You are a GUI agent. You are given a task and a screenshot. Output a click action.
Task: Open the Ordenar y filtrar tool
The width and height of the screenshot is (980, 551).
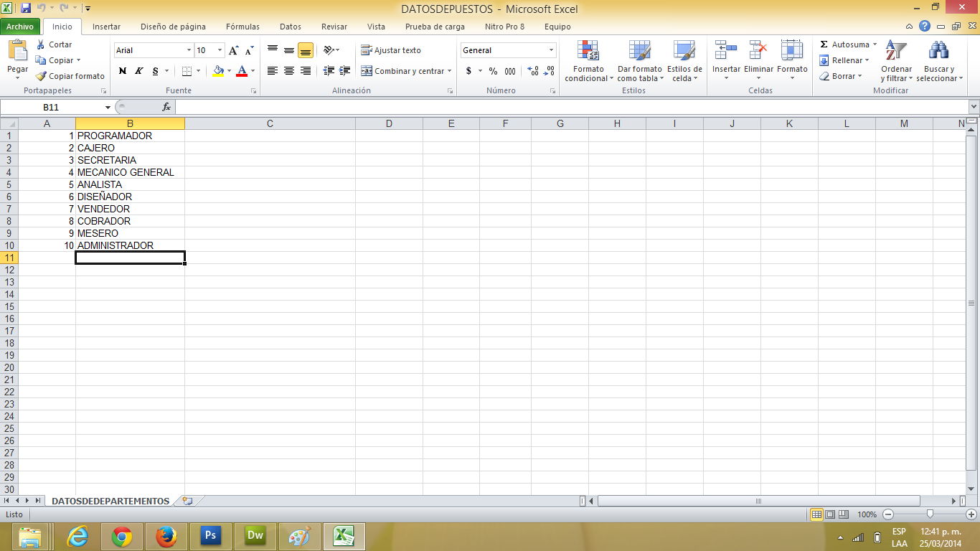pyautogui.click(x=895, y=52)
